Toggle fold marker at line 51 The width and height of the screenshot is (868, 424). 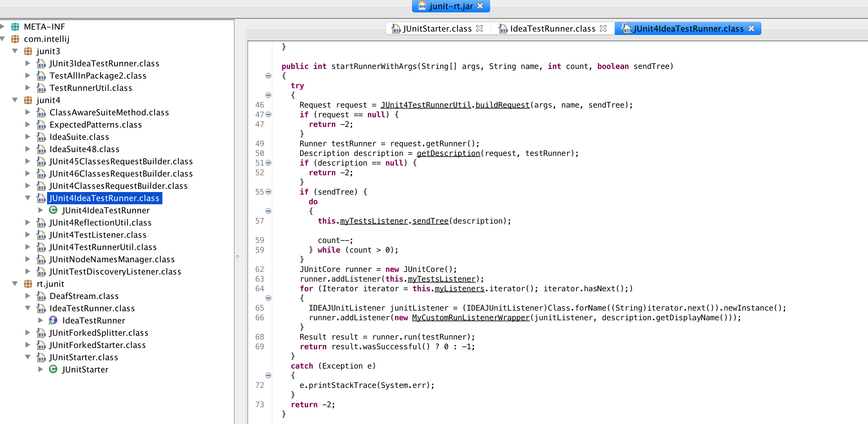tap(268, 163)
